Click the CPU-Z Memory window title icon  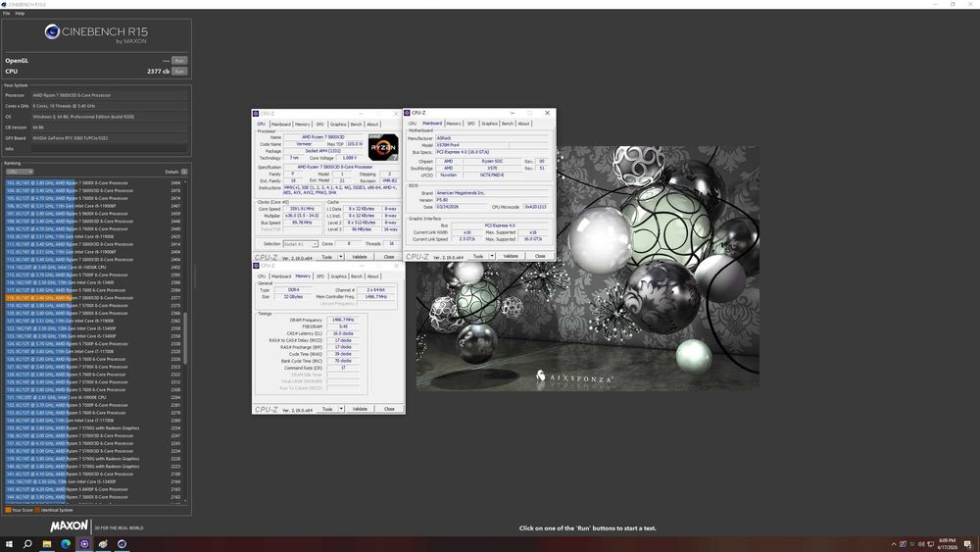pyautogui.click(x=256, y=266)
